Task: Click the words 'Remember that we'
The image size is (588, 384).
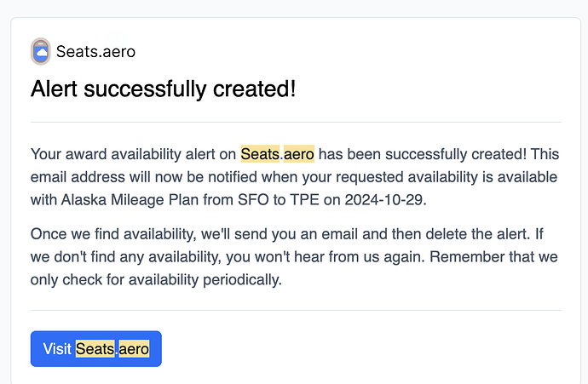Action: tap(493, 257)
